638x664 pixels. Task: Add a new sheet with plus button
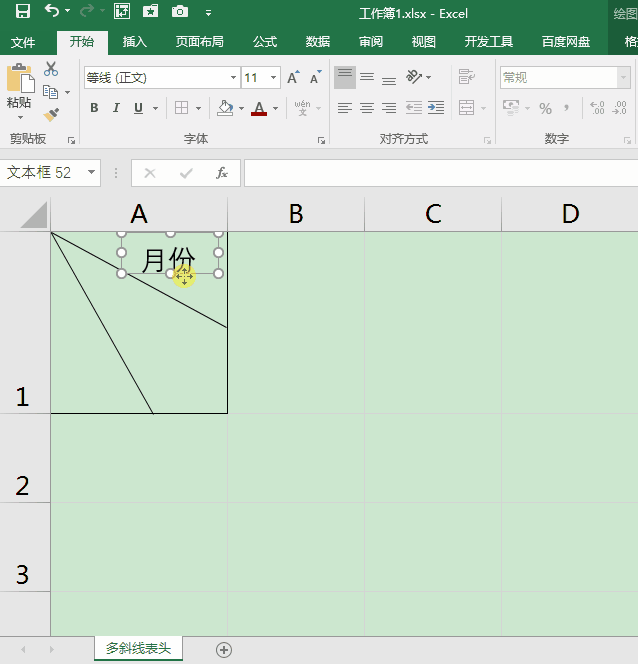[224, 650]
